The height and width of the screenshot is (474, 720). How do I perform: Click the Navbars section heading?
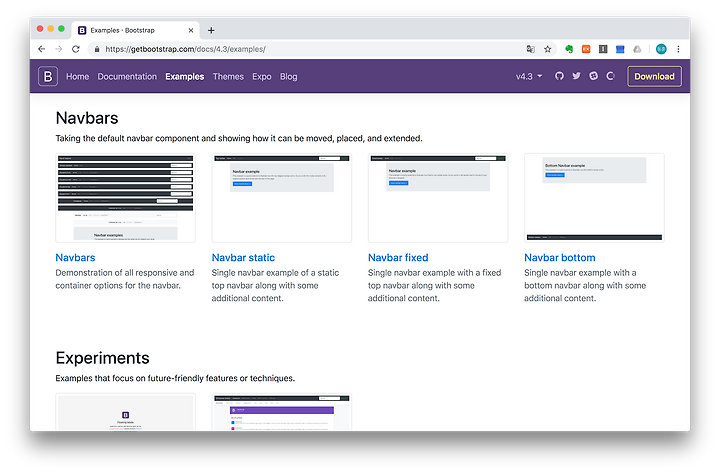(x=87, y=118)
